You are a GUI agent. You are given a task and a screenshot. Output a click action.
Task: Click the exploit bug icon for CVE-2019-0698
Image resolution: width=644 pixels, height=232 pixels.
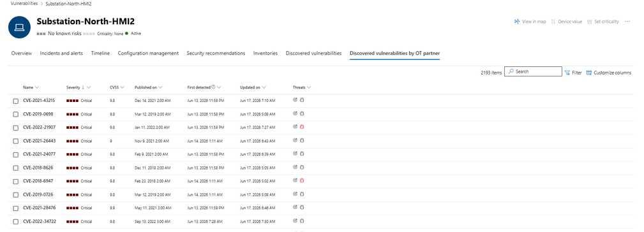302,113
